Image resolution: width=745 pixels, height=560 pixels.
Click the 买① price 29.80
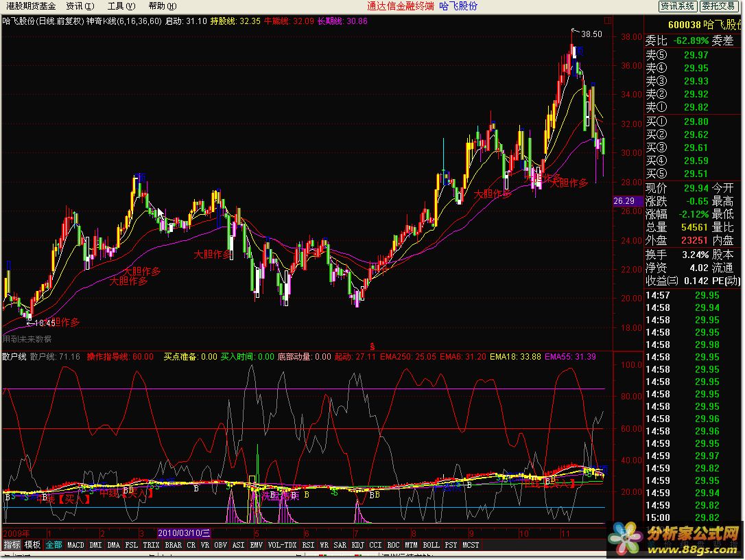(696, 121)
